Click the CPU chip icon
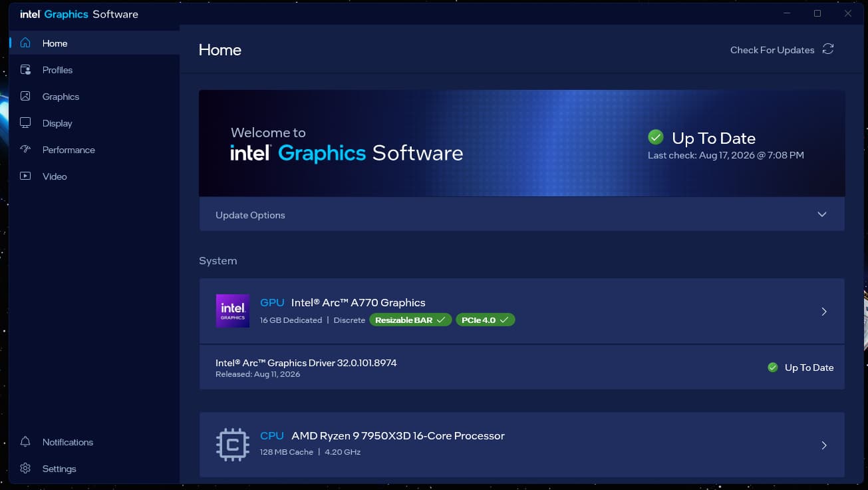This screenshot has height=490, width=868. [x=233, y=445]
